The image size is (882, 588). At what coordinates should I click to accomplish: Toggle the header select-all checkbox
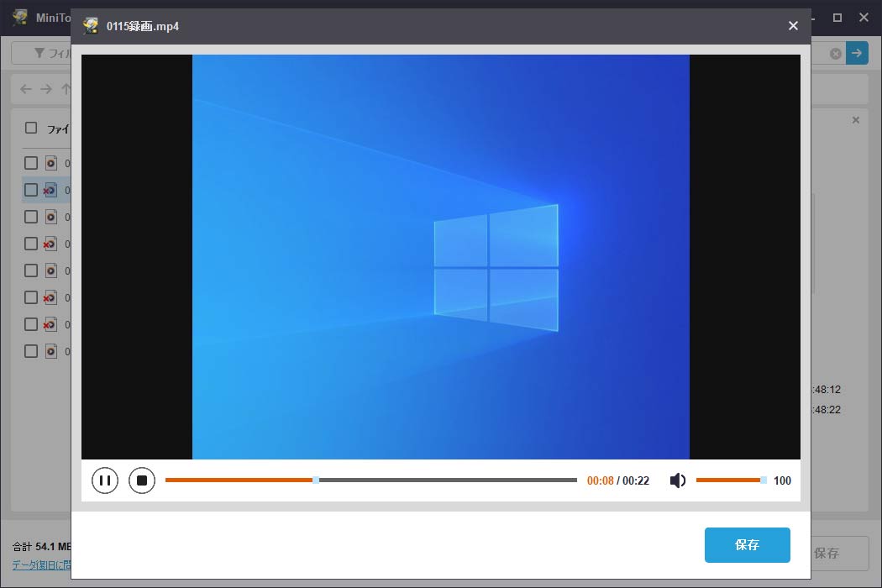pyautogui.click(x=31, y=129)
